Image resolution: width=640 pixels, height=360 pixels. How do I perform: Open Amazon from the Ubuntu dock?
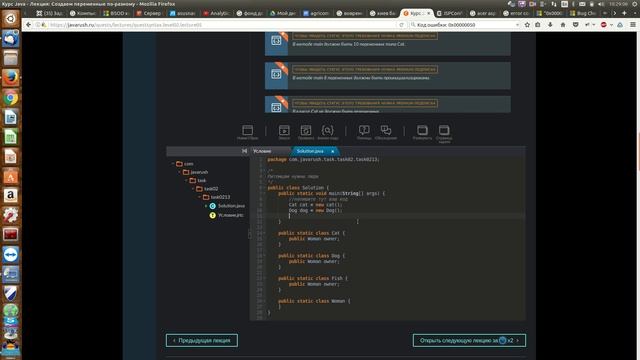click(x=11, y=196)
